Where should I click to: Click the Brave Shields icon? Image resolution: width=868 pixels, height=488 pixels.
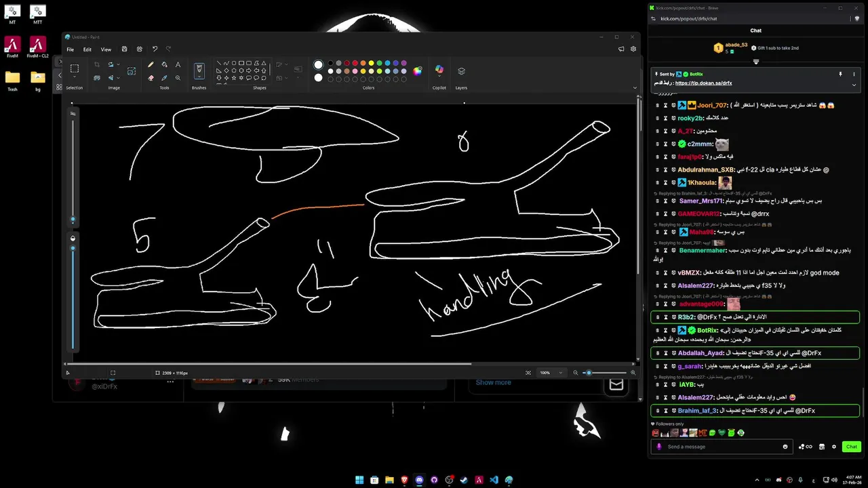856,19
